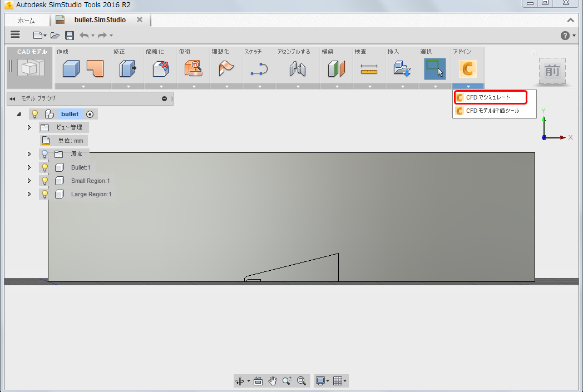Toggle the activate radio button beside bullet
Image resolution: width=583 pixels, height=392 pixels.
(90, 114)
